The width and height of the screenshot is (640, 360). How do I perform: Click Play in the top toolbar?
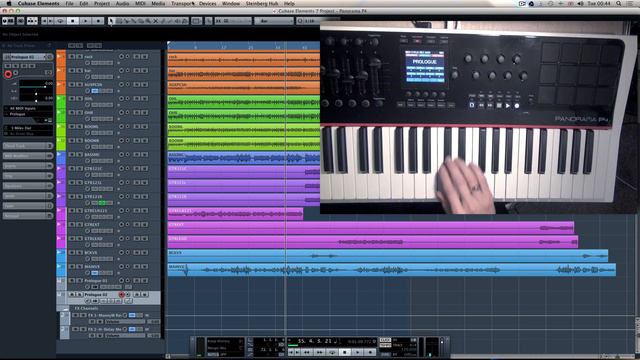pos(85,21)
